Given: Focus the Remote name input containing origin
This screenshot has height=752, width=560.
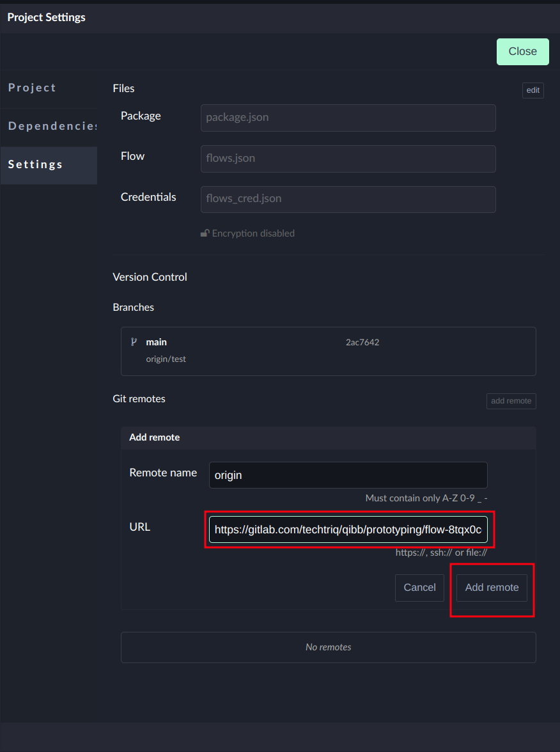Looking at the screenshot, I should (348, 475).
